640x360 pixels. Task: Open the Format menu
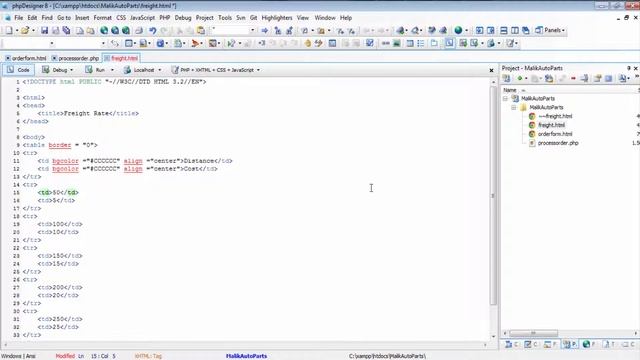pyautogui.click(x=102, y=18)
